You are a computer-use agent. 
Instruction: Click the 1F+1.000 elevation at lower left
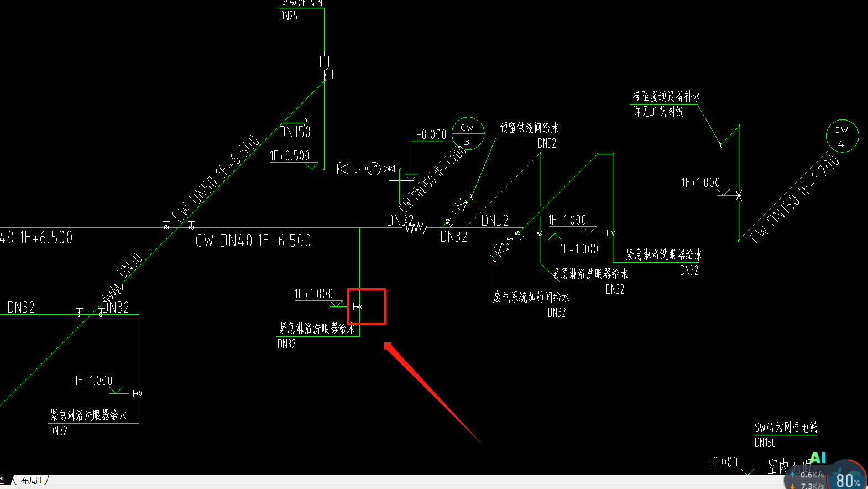[x=93, y=381]
